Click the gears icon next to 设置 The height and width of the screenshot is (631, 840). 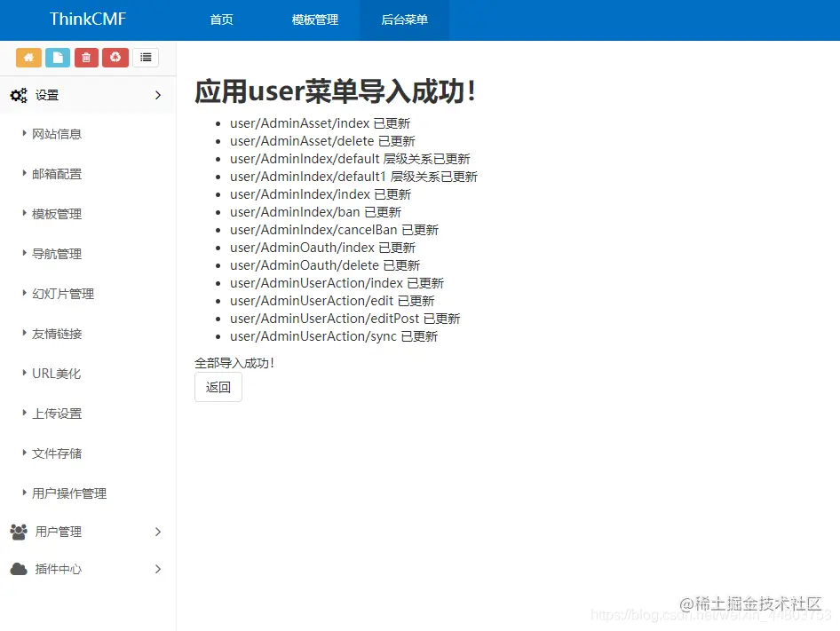pos(20,94)
